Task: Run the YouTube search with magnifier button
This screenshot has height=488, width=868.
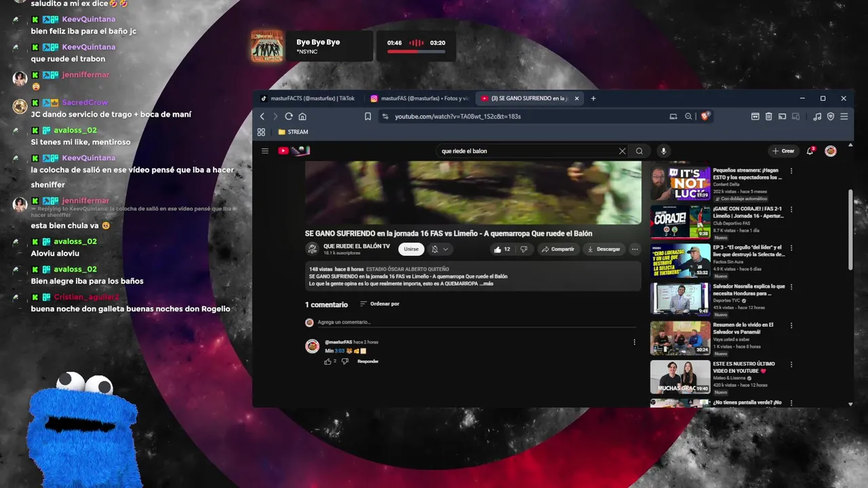Action: pyautogui.click(x=639, y=151)
